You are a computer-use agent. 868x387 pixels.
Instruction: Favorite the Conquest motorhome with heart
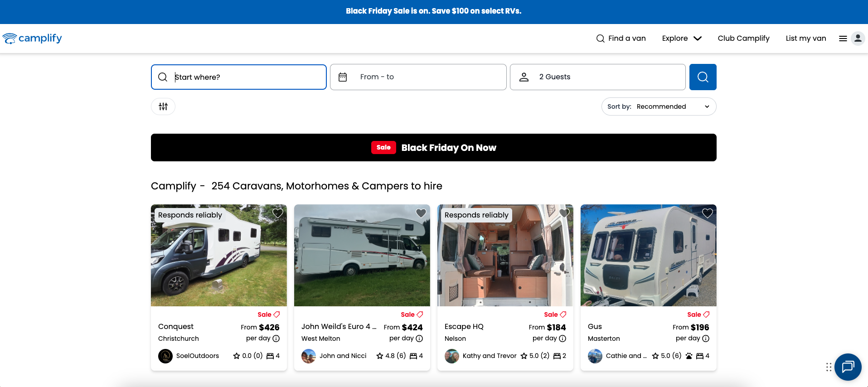click(278, 213)
